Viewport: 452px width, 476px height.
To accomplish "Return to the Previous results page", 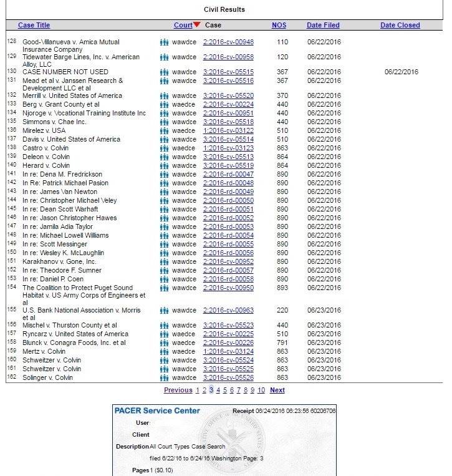I will [178, 391].
